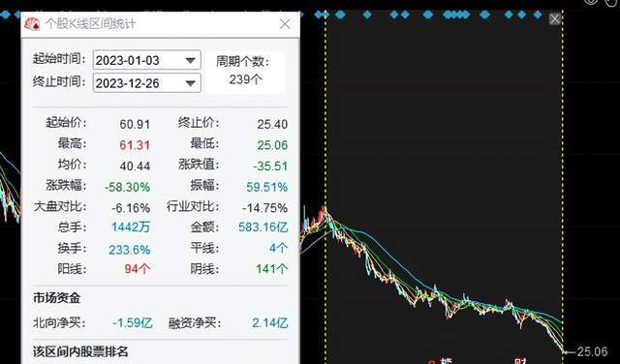Click the 北向净买 -1.59亿 value
This screenshot has width=620, height=364.
click(x=133, y=323)
